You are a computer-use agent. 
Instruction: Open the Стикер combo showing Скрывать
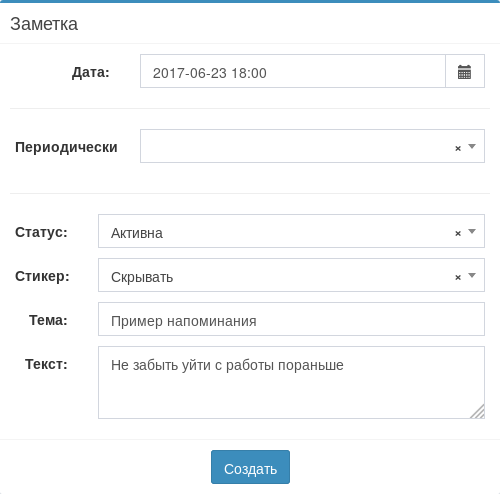click(291, 275)
